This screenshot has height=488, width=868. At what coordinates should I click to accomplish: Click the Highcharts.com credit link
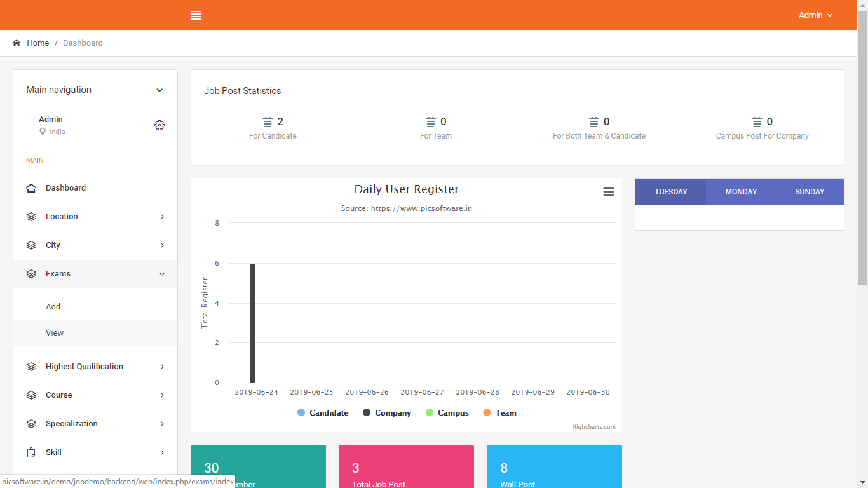coord(593,427)
